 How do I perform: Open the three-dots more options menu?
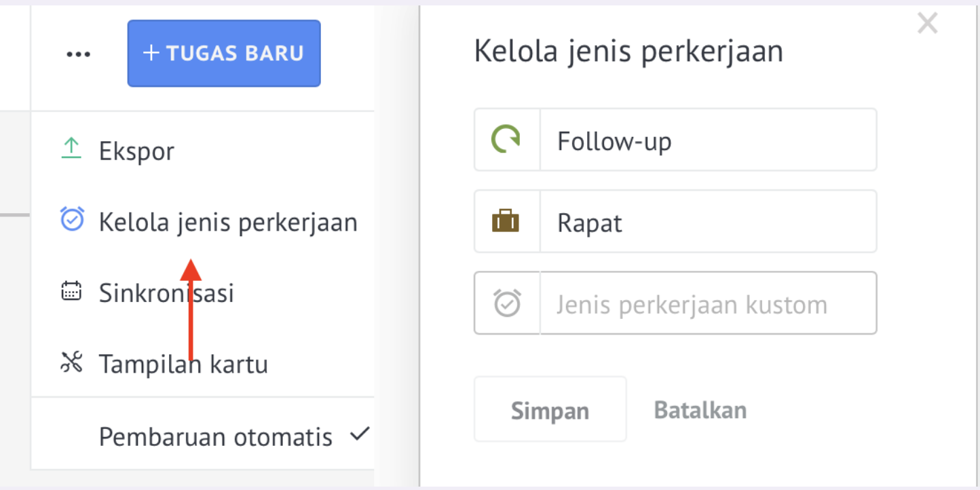pos(78,54)
